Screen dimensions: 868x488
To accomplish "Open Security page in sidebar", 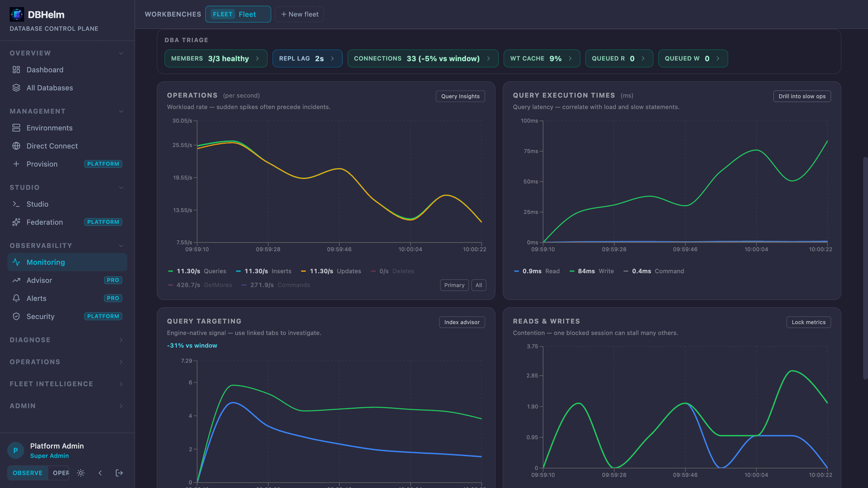I will (x=67, y=317).
